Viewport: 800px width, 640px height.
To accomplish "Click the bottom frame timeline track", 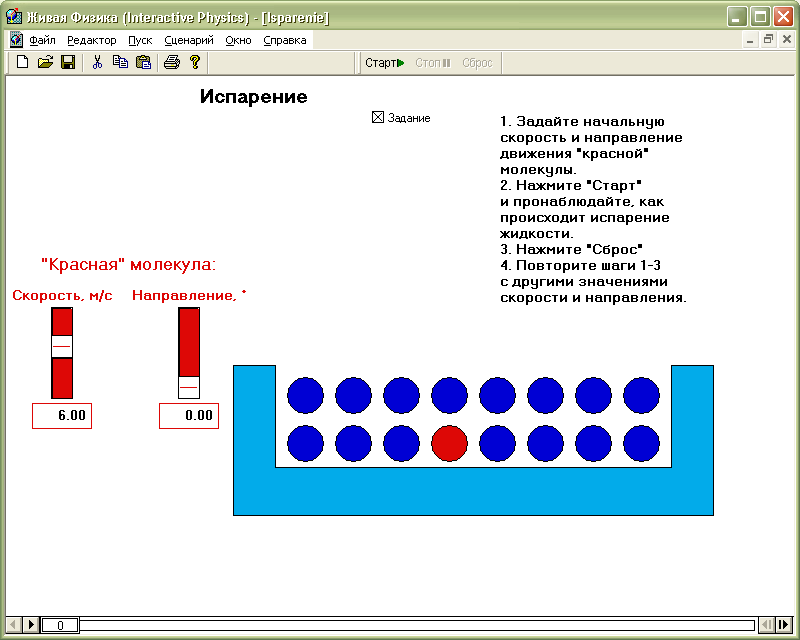I will coord(417,625).
